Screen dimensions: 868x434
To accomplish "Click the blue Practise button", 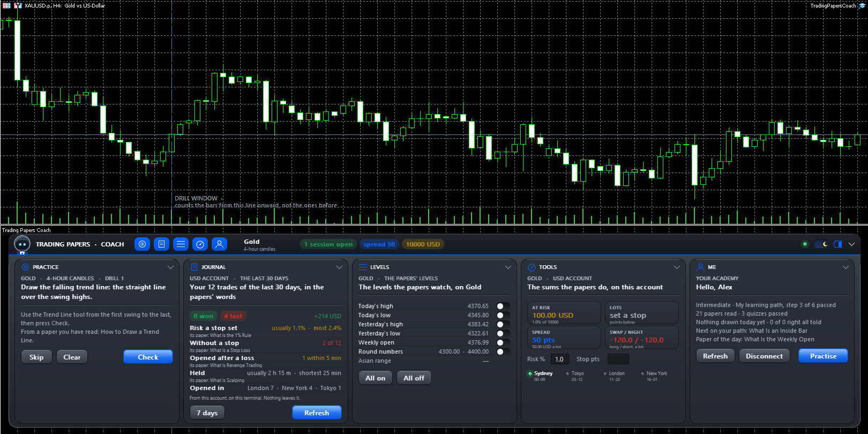I will 823,356.
